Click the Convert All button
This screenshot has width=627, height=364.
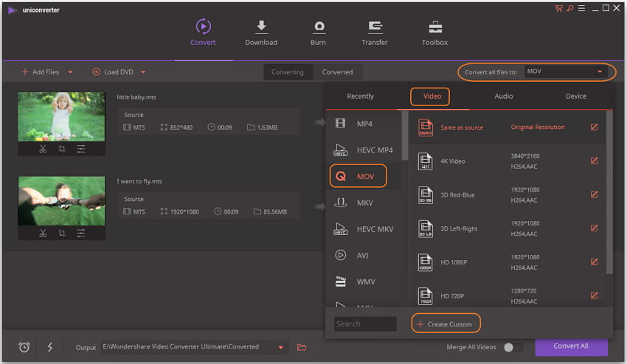pos(571,346)
